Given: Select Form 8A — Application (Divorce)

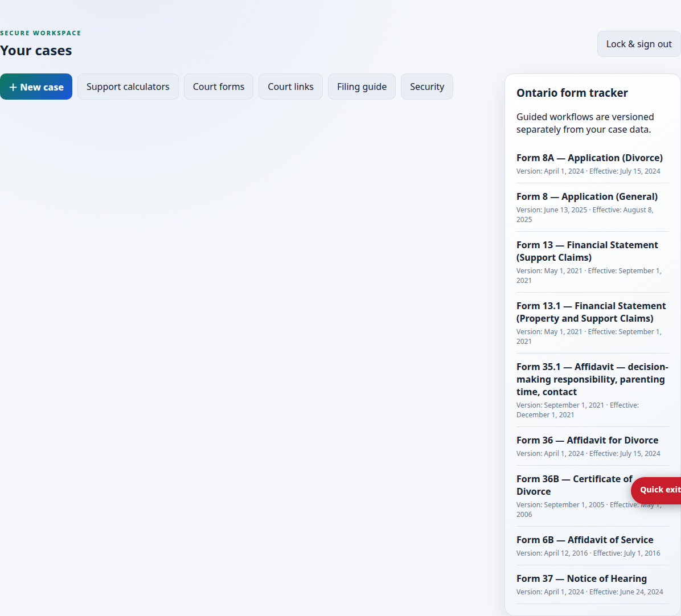Looking at the screenshot, I should [589, 158].
